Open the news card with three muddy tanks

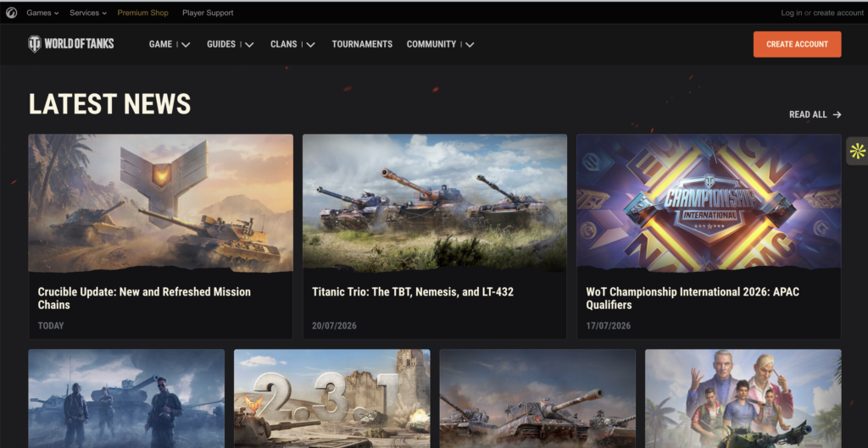click(537, 398)
